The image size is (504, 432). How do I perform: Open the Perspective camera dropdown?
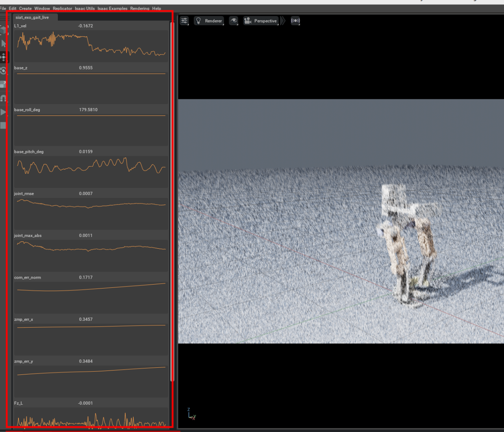pyautogui.click(x=261, y=21)
